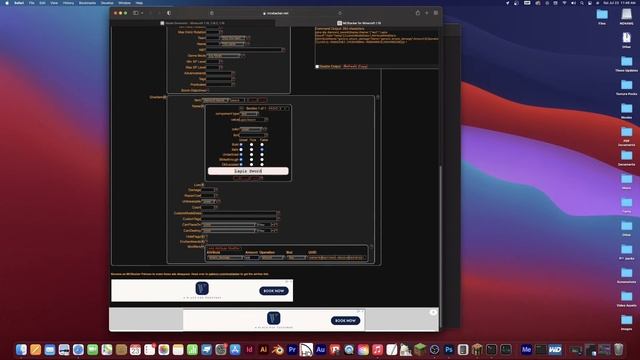Open the Develop menu
Viewport: 640px width, 360px height.
[107, 3]
